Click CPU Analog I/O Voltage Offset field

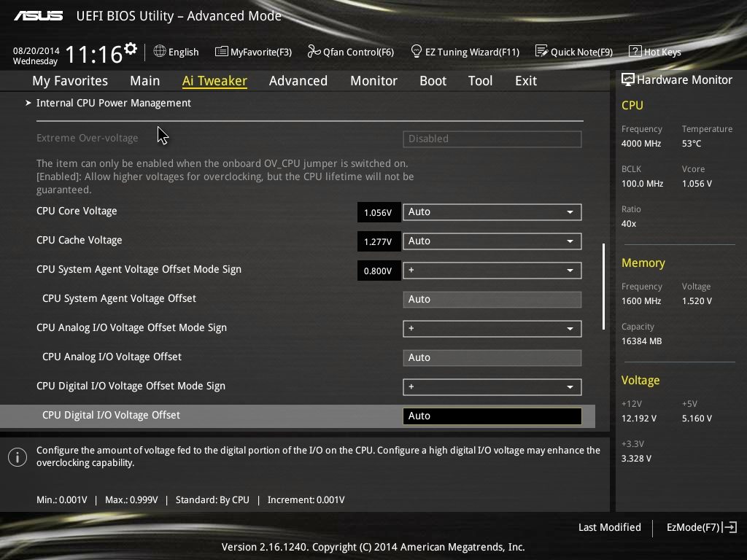coord(492,357)
